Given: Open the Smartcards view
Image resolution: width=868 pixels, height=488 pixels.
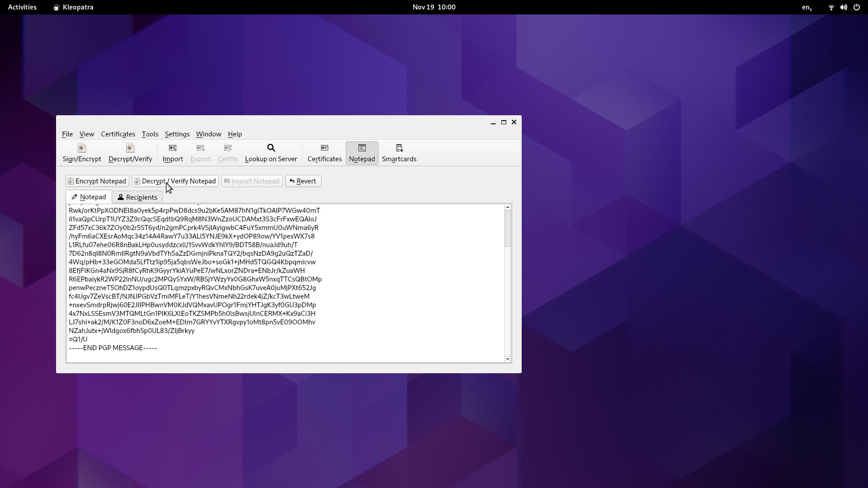Looking at the screenshot, I should [x=399, y=153].
